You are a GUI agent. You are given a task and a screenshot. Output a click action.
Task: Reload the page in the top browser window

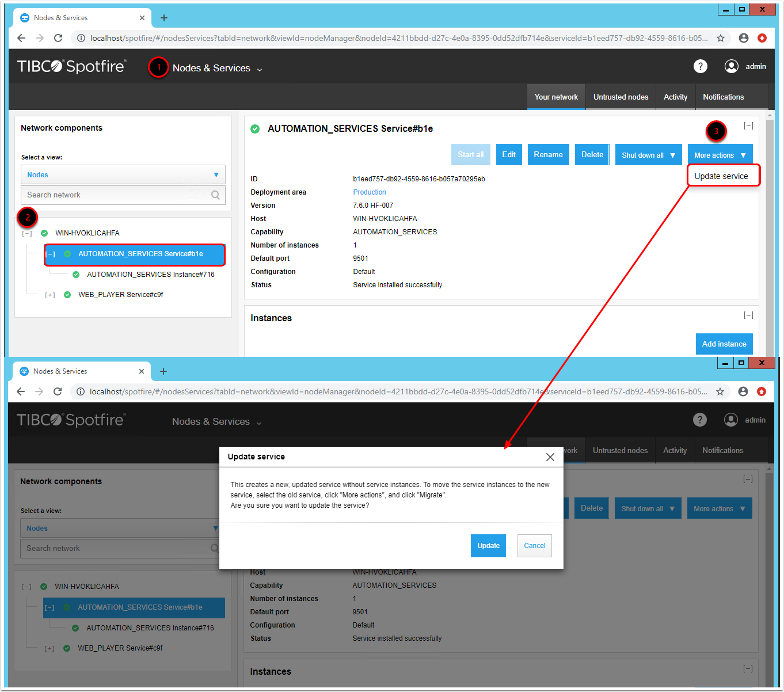[x=58, y=38]
